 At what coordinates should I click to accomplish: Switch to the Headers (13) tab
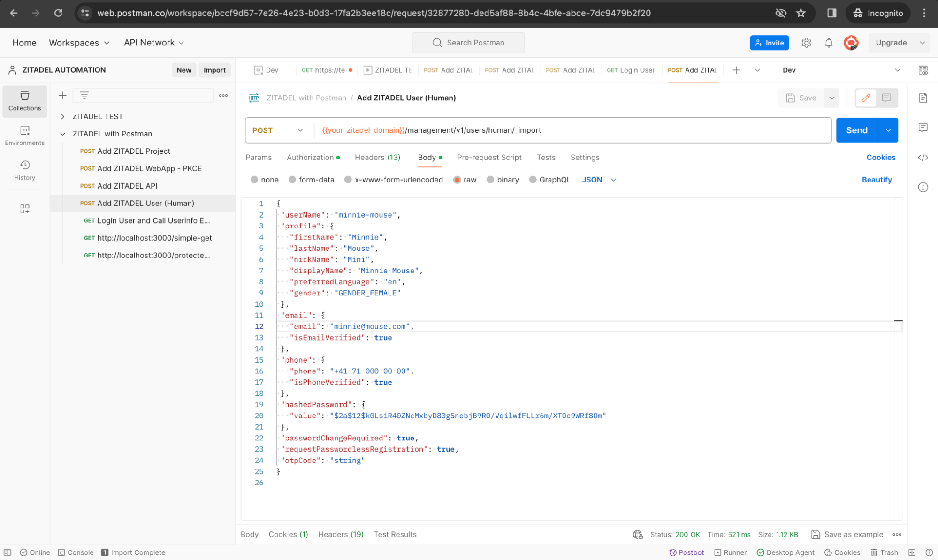point(377,158)
